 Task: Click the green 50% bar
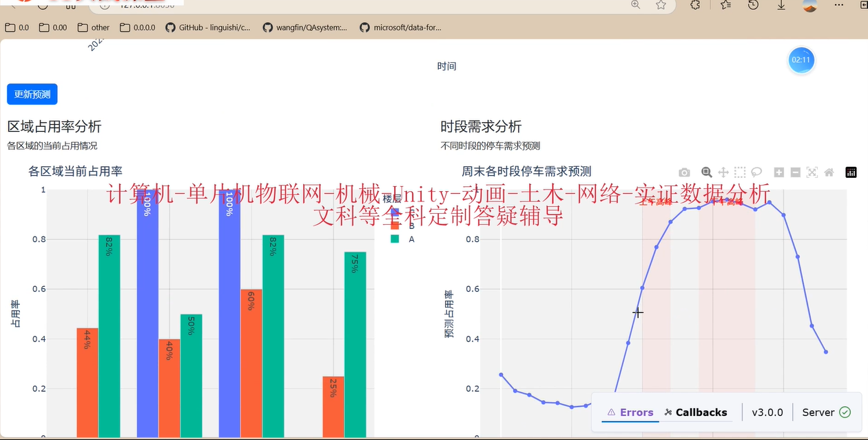click(192, 375)
